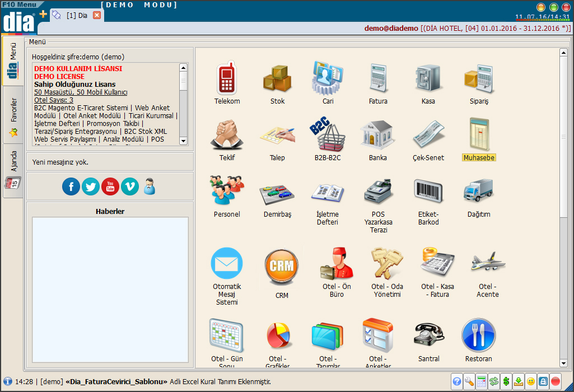The height and width of the screenshot is (392, 574).
Task: Launch the Restoran module
Action: pyautogui.click(x=478, y=340)
